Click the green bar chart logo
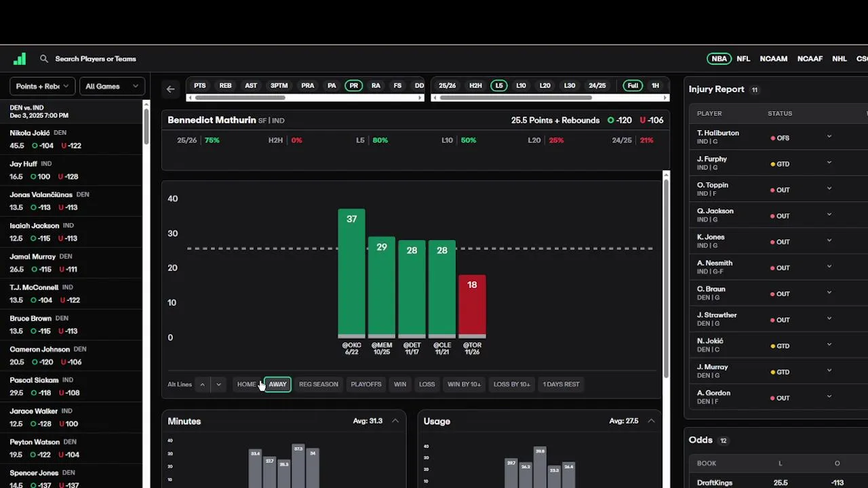This screenshot has height=488, width=868. [20, 59]
